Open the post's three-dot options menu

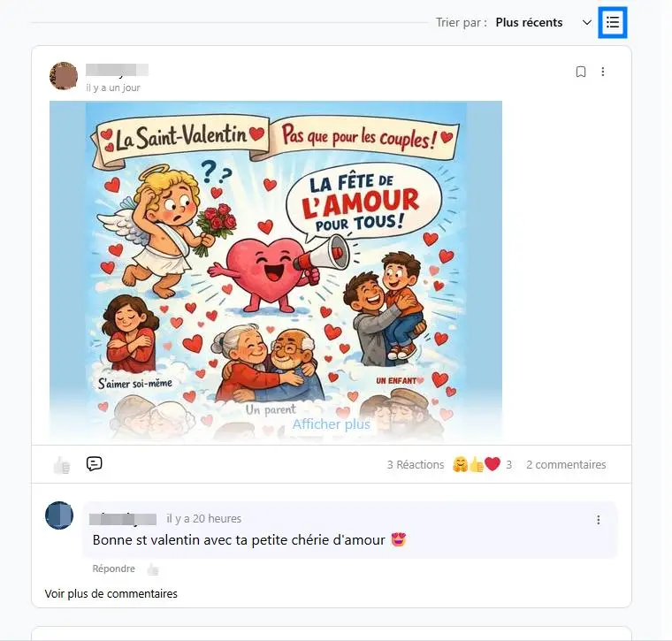tap(602, 72)
